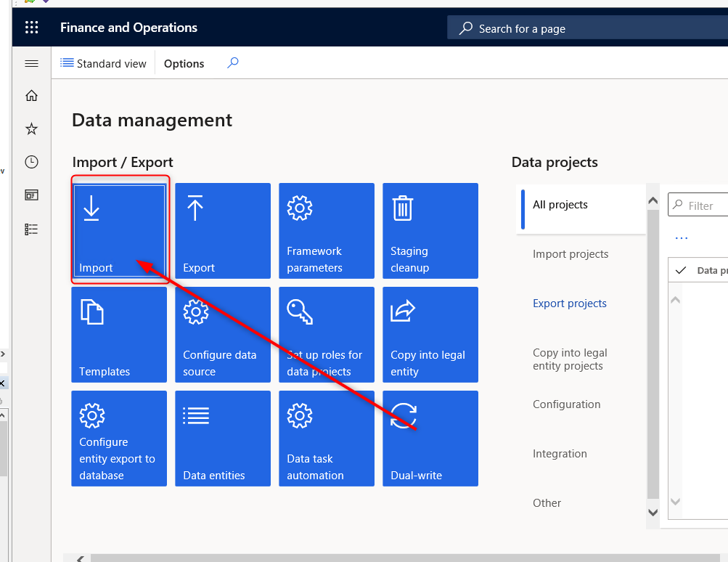Open the Dual-write tile
This screenshot has width=728, height=562.
point(430,439)
